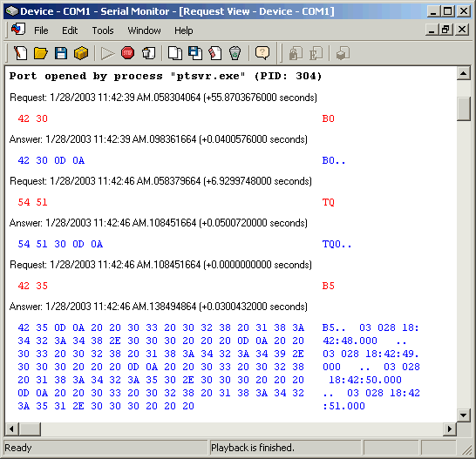Click the Answer line with +0.0500720000 seconds
The height and width of the screenshot is (459, 476).
pos(159,223)
